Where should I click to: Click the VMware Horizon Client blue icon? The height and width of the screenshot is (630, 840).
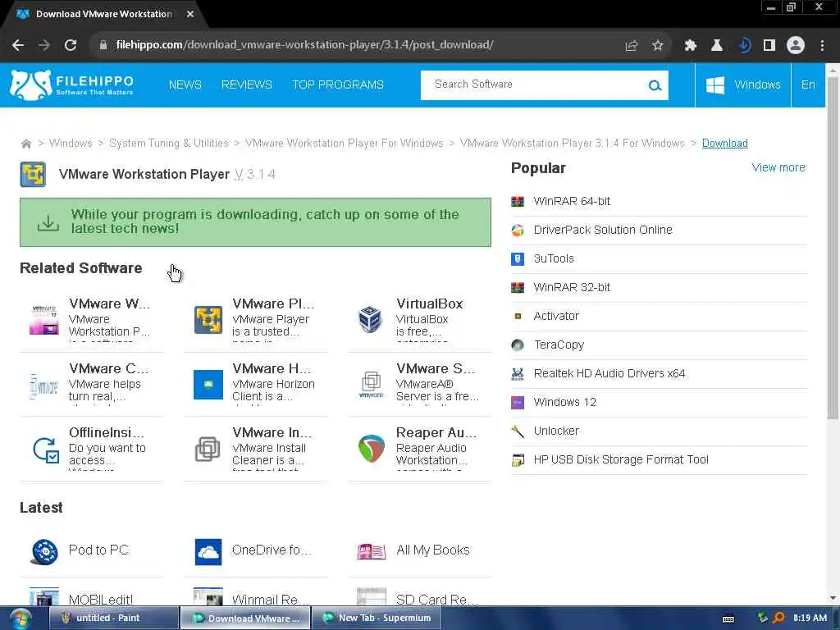tap(208, 384)
